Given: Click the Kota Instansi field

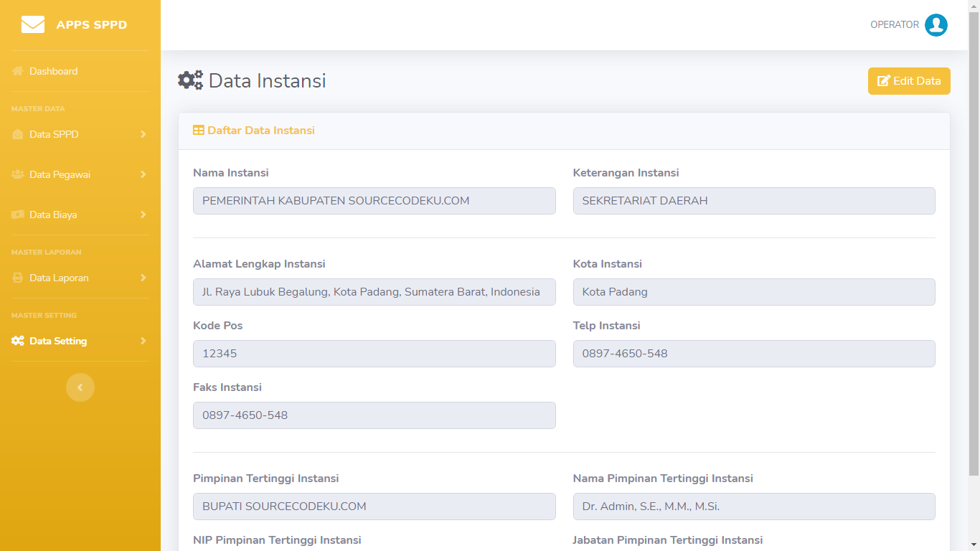Looking at the screenshot, I should pyautogui.click(x=754, y=292).
